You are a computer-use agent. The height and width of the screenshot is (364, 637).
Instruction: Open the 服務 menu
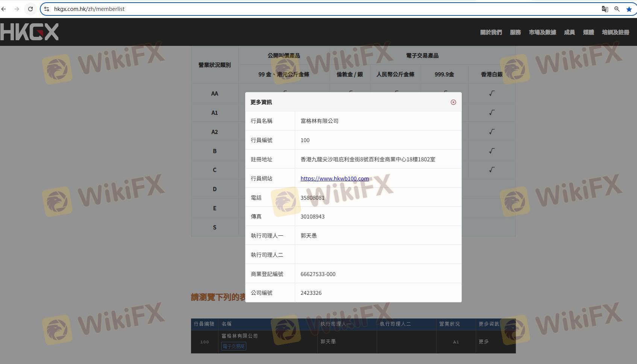pos(515,32)
